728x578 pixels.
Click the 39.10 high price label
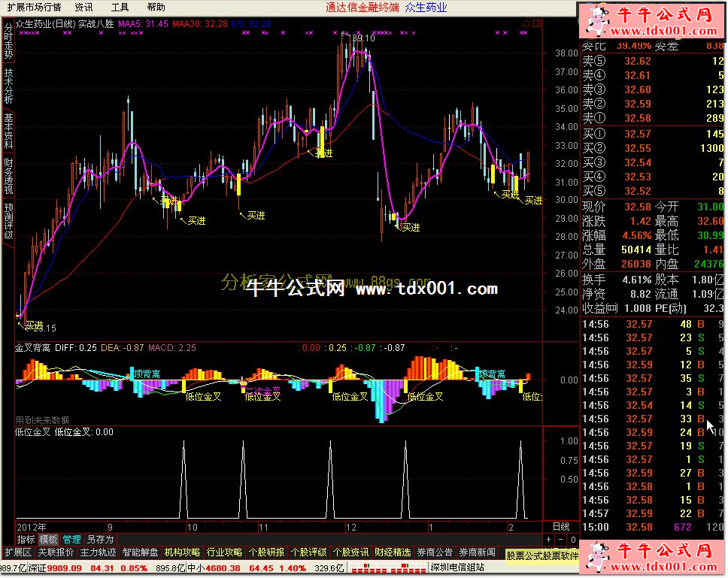click(363, 38)
